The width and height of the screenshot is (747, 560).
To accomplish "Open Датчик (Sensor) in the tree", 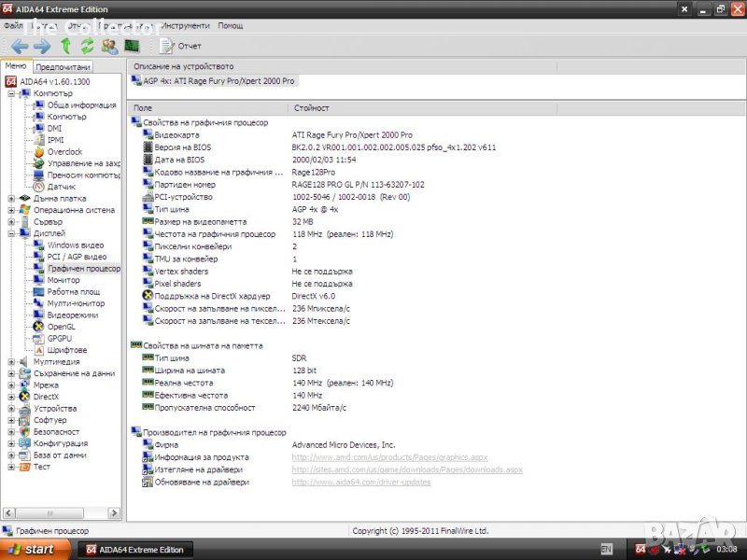I will [61, 187].
